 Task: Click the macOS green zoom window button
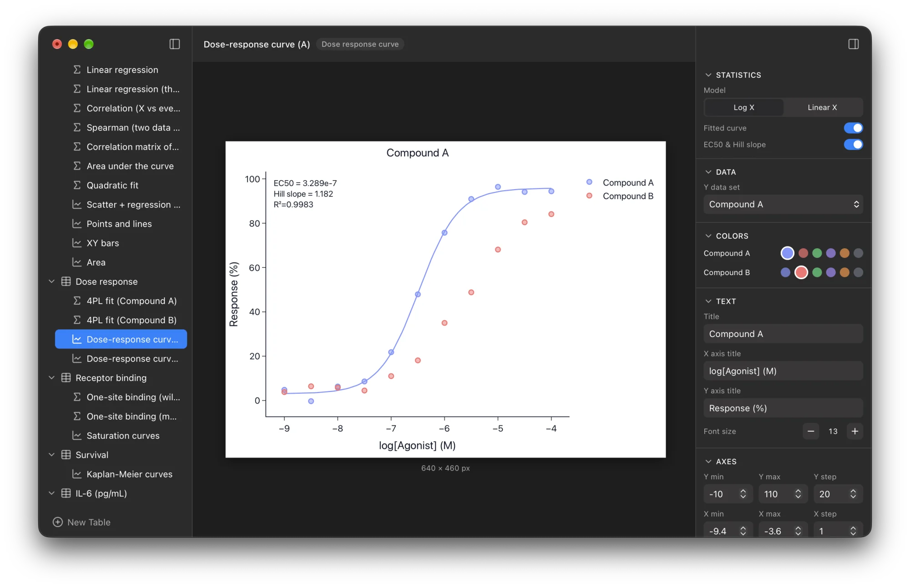click(89, 44)
